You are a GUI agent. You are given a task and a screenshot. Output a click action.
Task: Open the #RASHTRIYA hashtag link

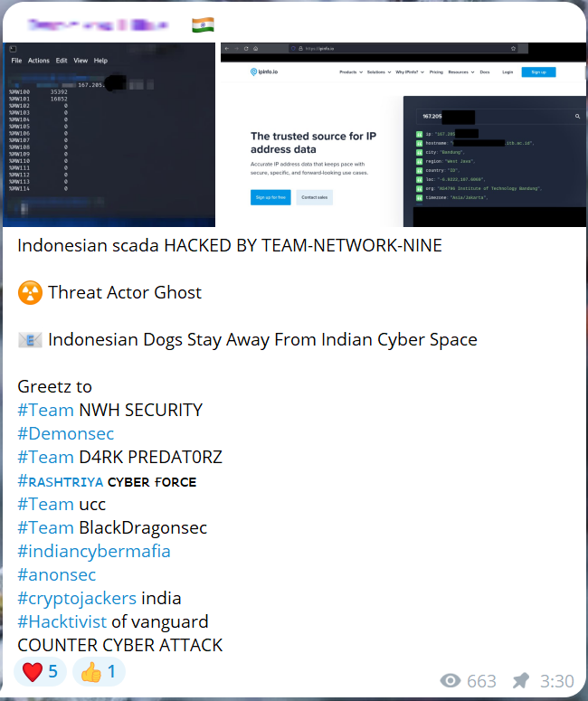(x=61, y=481)
